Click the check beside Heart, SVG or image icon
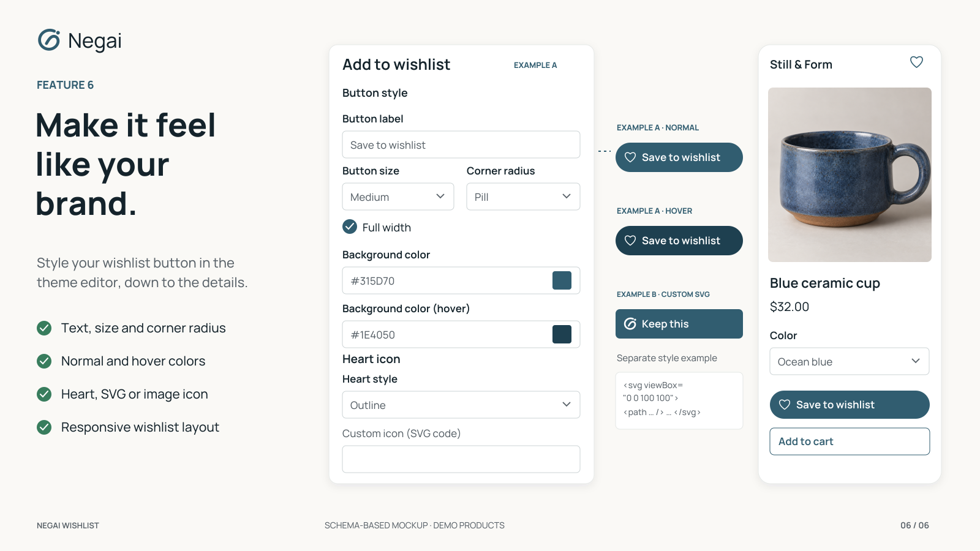980x551 pixels. point(44,394)
